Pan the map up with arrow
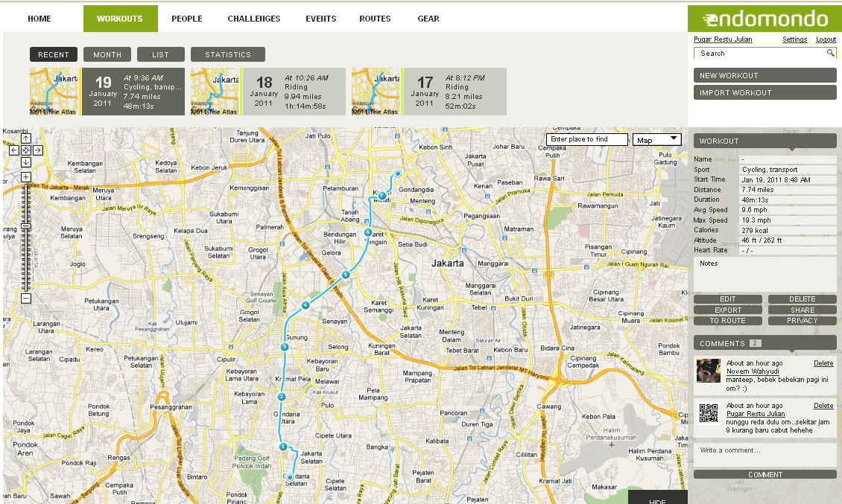The width and height of the screenshot is (842, 504). click(x=25, y=138)
